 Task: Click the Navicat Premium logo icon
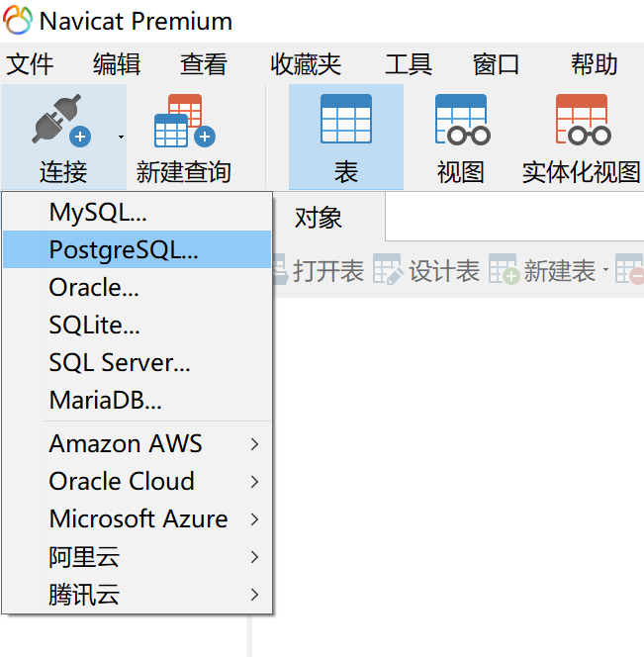click(x=18, y=20)
